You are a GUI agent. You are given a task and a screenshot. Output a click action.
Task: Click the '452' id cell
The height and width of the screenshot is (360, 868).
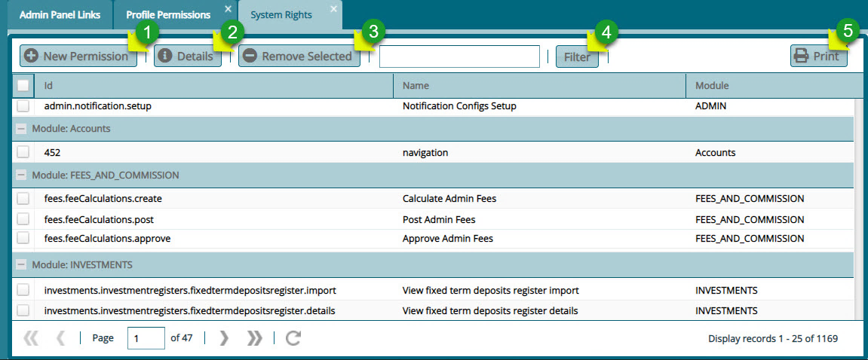[51, 152]
